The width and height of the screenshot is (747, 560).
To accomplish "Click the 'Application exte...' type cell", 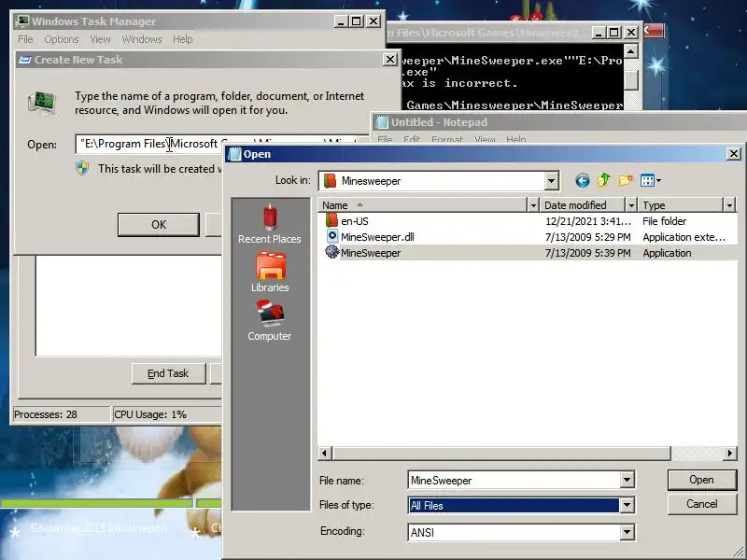I will [684, 237].
